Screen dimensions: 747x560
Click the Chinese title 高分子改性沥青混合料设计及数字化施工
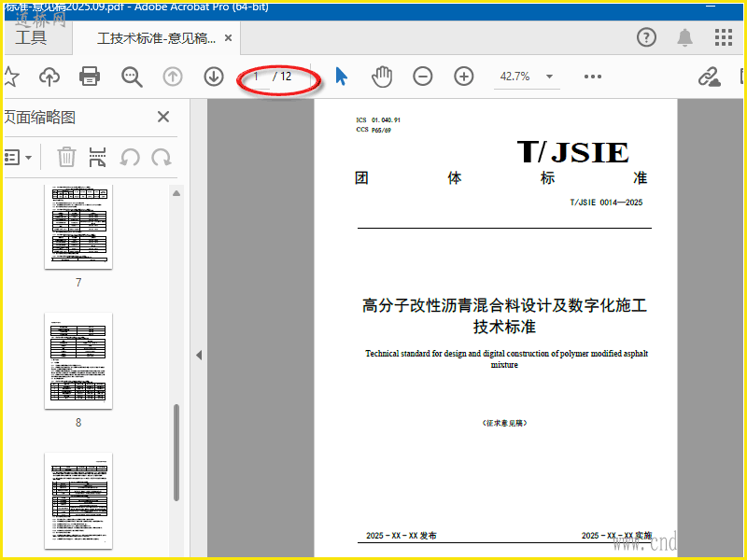coord(504,305)
